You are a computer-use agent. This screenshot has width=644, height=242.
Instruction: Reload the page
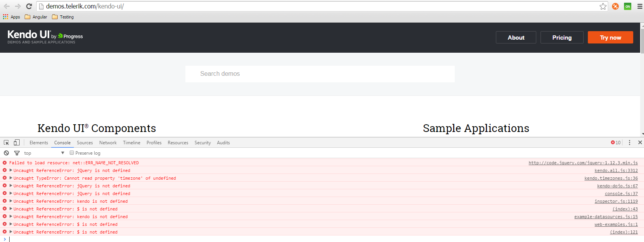point(29,6)
